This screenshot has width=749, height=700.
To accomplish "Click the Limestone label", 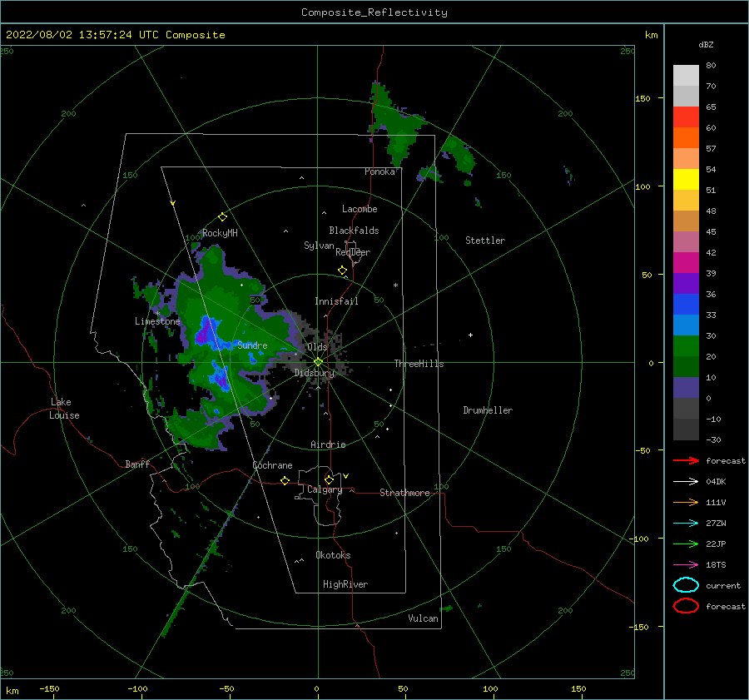I will coord(157,321).
